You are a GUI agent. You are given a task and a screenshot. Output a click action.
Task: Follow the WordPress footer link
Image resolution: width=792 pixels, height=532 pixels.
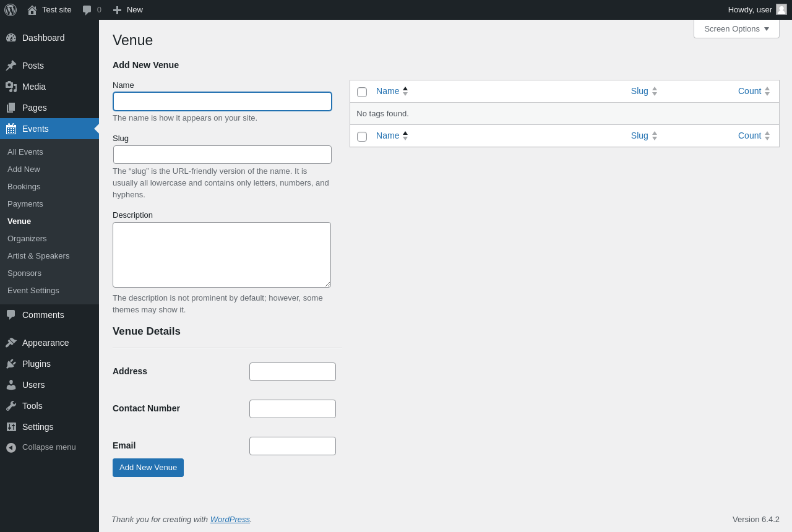(x=230, y=520)
